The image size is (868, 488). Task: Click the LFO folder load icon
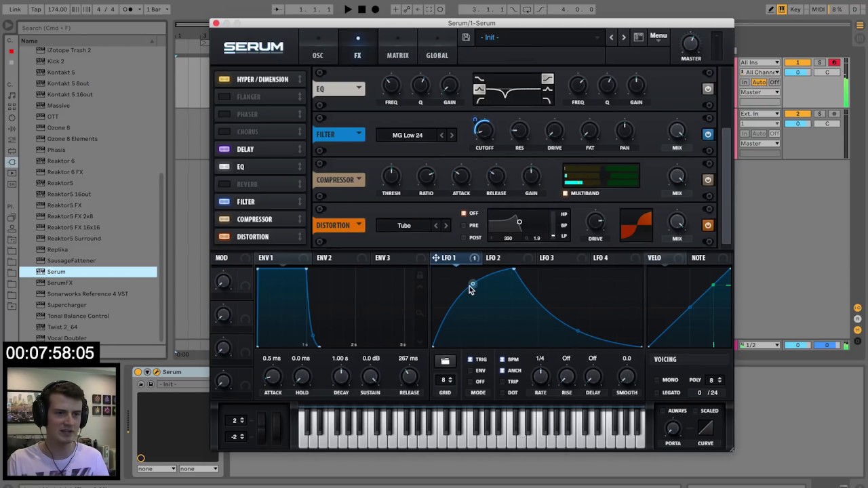[445, 361]
